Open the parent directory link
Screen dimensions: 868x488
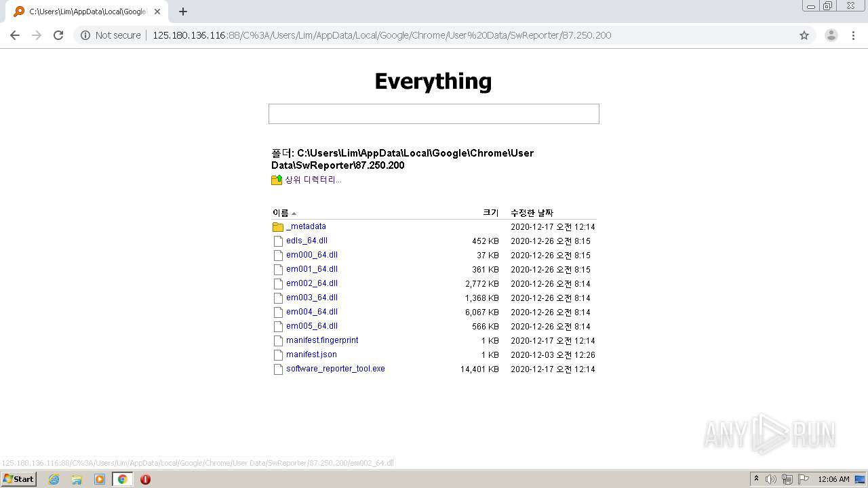tap(313, 180)
